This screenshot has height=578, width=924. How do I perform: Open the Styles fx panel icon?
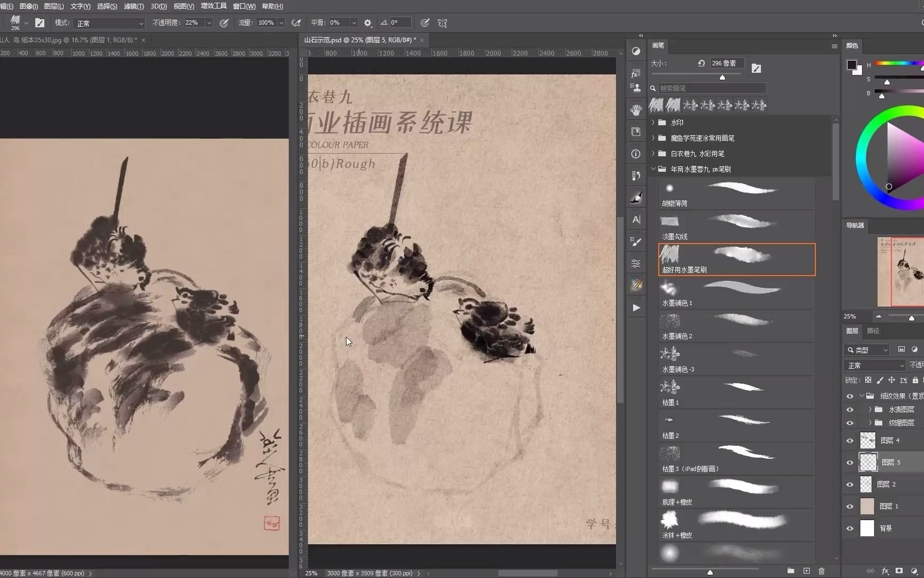[636, 73]
